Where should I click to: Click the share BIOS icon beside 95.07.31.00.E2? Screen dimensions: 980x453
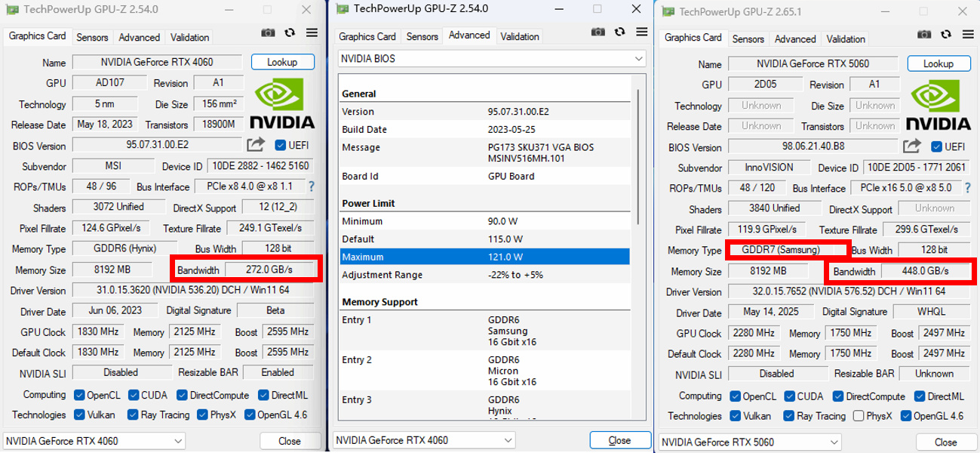click(x=256, y=145)
